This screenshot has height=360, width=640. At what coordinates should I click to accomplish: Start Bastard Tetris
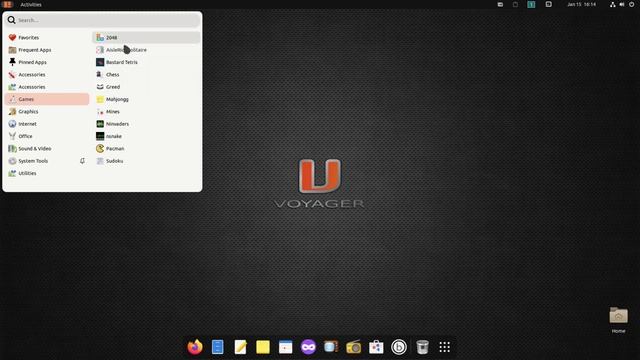coord(146,62)
